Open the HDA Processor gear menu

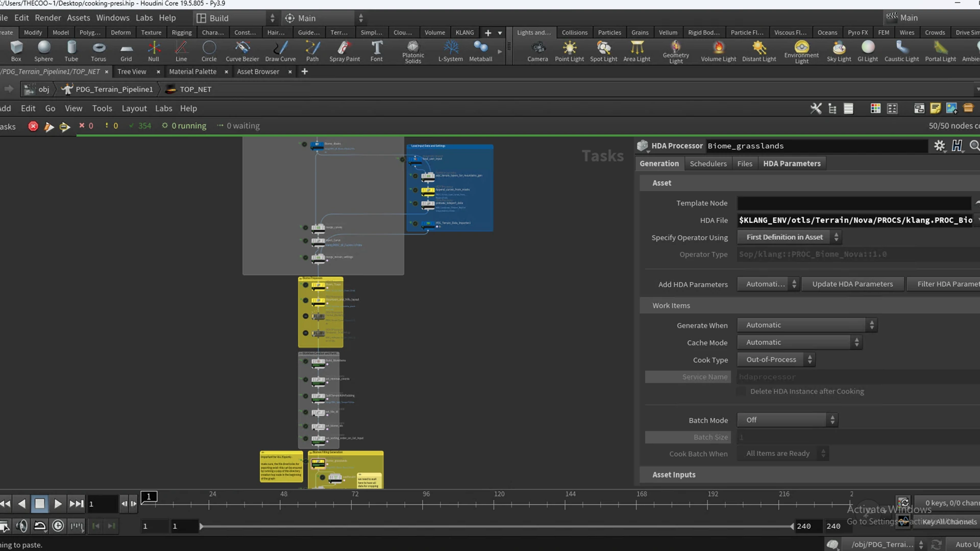pyautogui.click(x=939, y=146)
